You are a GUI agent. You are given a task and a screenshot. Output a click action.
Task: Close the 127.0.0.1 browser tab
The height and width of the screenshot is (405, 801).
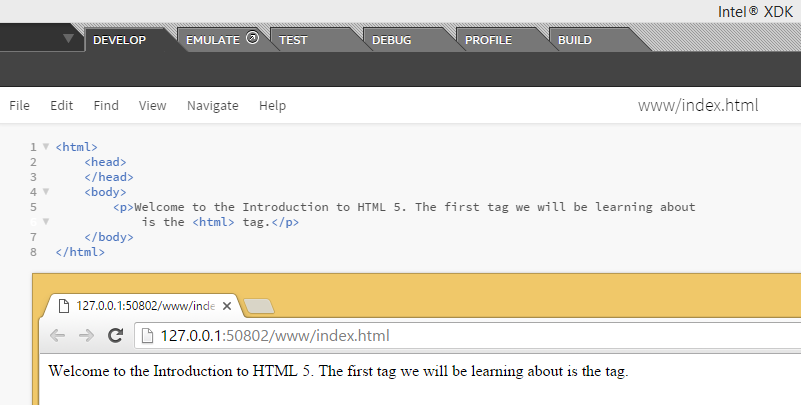pos(227,306)
